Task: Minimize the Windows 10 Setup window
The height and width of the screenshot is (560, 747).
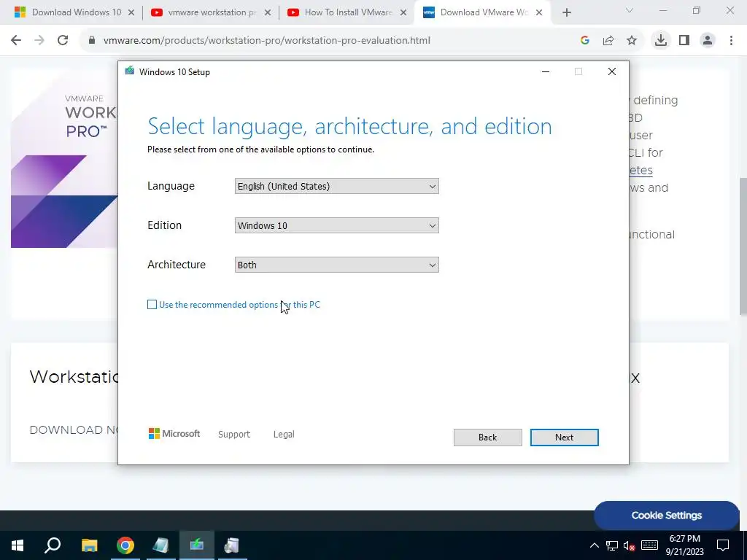Action: [x=546, y=71]
